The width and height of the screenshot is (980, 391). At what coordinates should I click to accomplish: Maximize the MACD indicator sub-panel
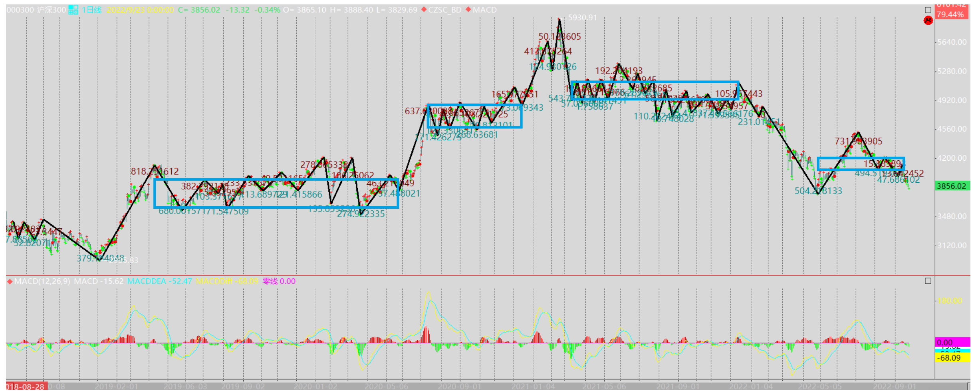[x=928, y=281]
